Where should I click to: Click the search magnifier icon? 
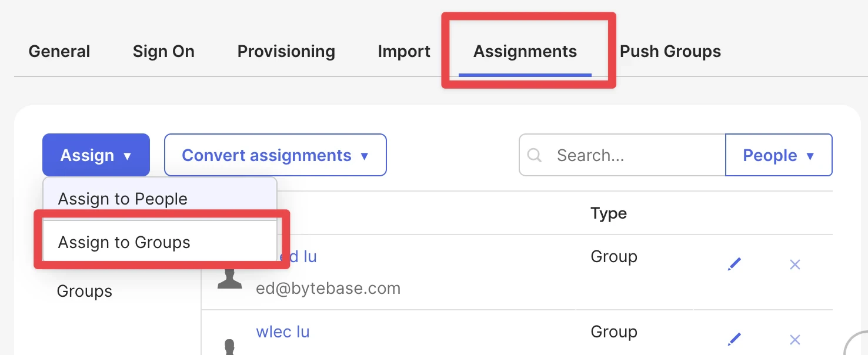[535, 155]
